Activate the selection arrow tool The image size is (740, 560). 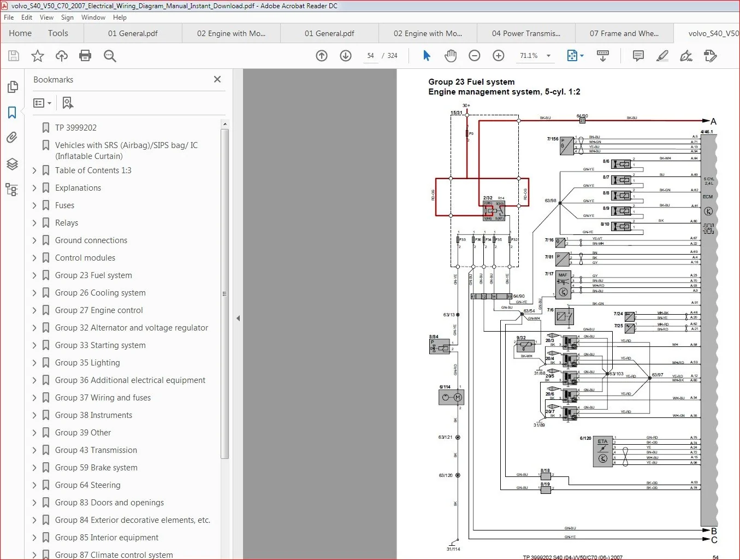point(427,56)
